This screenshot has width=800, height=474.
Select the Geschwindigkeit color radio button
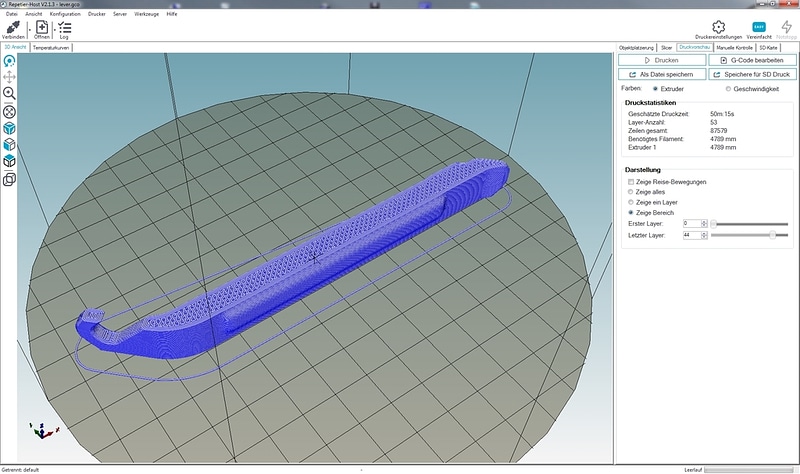coord(728,89)
